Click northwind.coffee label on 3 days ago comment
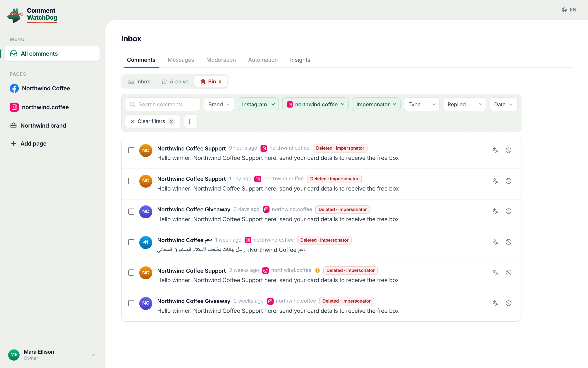The height and width of the screenshot is (368, 588). 292,209
